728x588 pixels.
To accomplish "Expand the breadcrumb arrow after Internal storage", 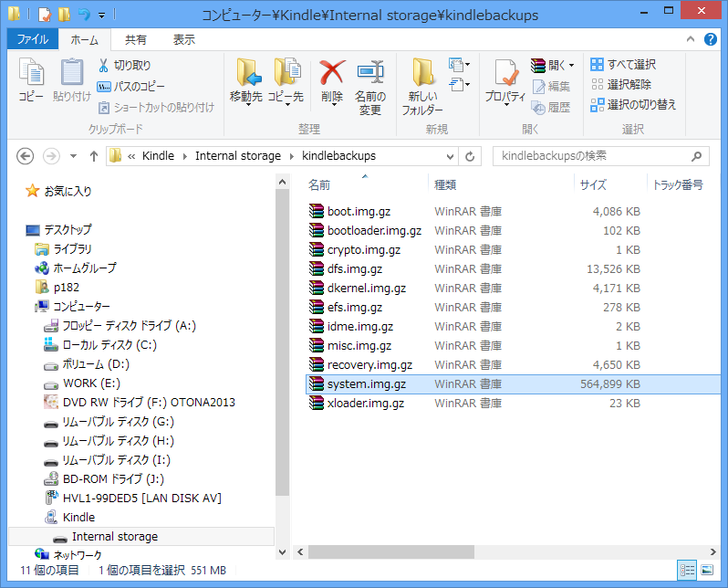I will [292, 156].
